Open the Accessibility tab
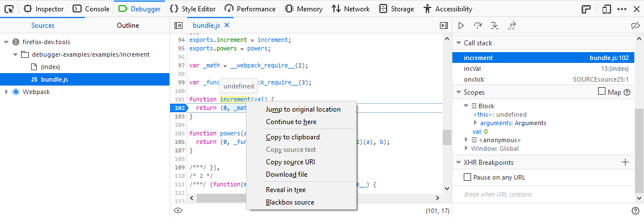Viewport: 644px width, 217px height. (448, 8)
